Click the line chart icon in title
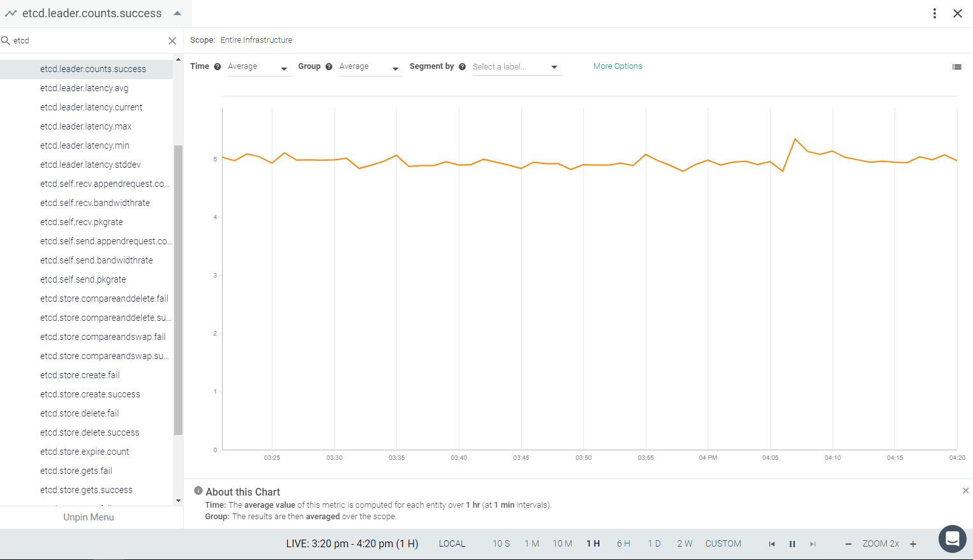973x560 pixels. pos(11,13)
